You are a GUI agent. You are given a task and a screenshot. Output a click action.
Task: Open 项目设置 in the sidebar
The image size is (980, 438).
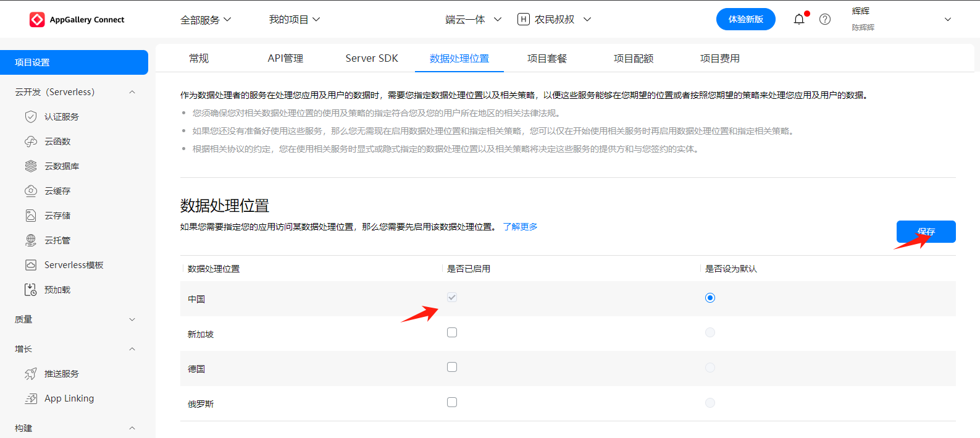click(74, 62)
